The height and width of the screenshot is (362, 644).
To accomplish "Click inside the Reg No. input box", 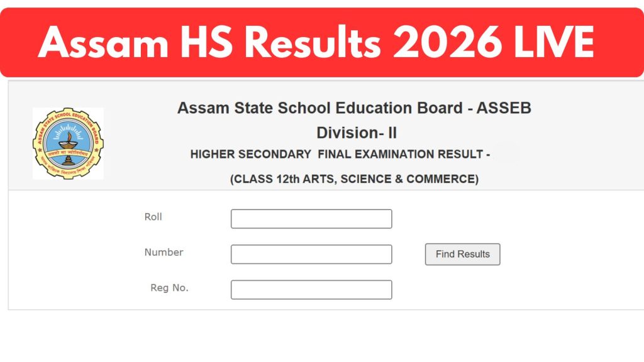I will click(x=311, y=289).
